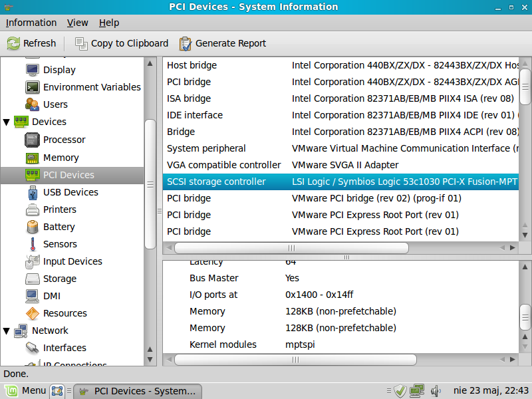Image resolution: width=532 pixels, height=399 pixels.
Task: Open the Printers icon entry
Action: tap(33, 209)
